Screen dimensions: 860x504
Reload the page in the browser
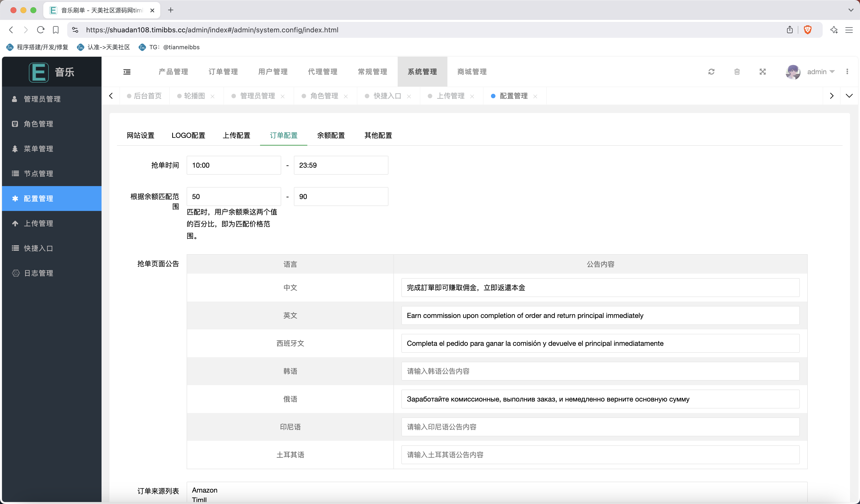tap(41, 30)
